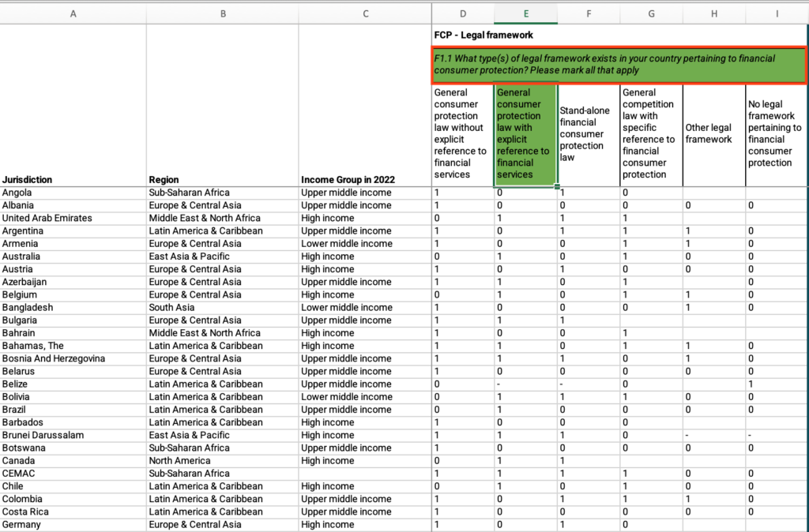Select 'General competition law' header cell
The width and height of the screenshot is (809, 532).
pyautogui.click(x=652, y=135)
